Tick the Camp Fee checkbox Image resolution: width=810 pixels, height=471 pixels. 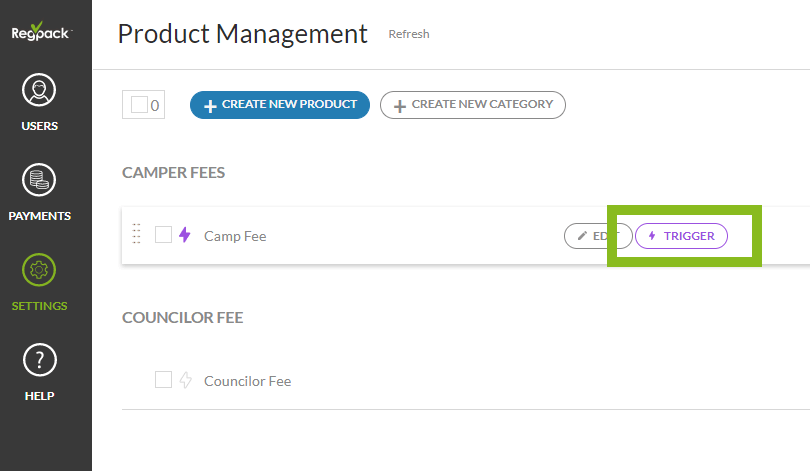point(164,235)
